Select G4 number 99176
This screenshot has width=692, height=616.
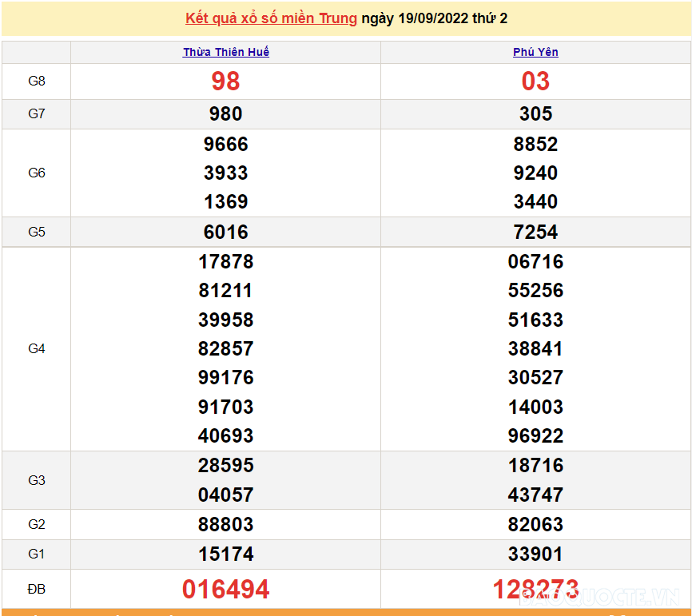pyautogui.click(x=225, y=377)
